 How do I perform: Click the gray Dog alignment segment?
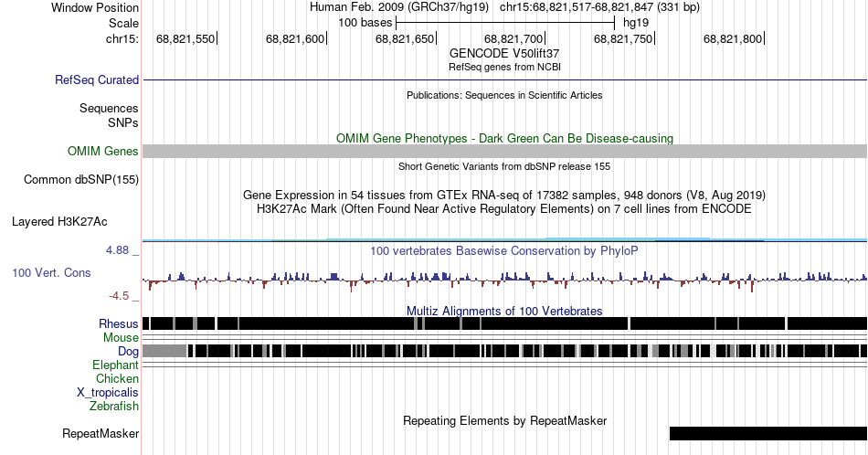click(x=164, y=351)
